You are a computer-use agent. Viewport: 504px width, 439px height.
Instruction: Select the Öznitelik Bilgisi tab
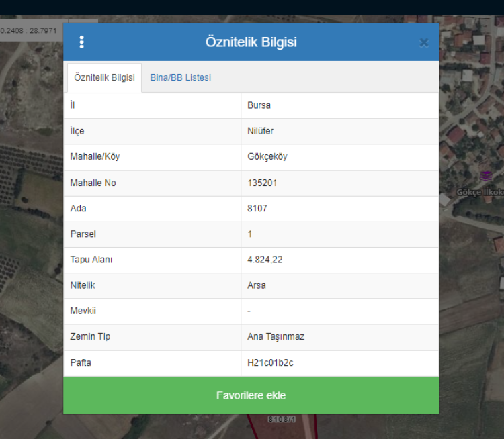tap(104, 77)
